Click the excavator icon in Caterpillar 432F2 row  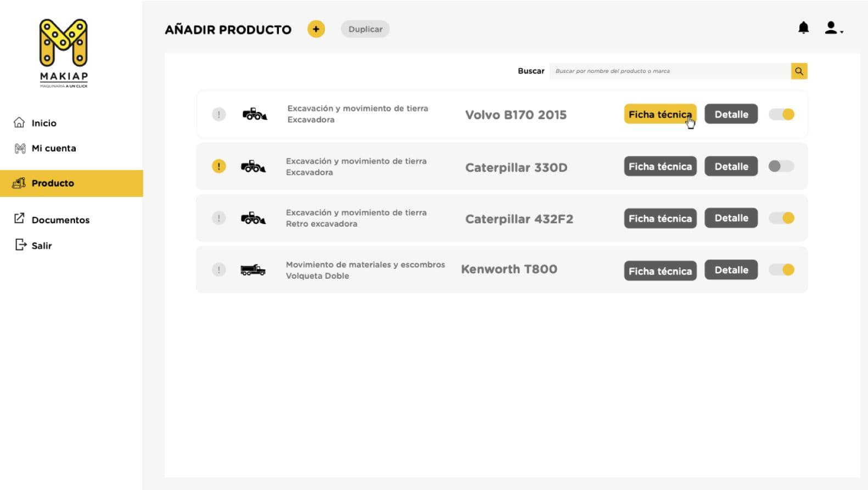(x=253, y=218)
